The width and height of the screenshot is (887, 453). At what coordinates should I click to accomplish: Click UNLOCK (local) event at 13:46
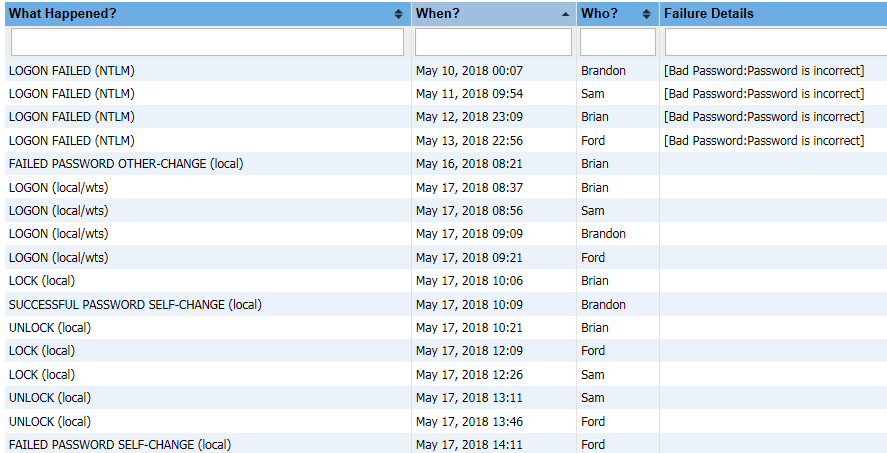tap(50, 422)
